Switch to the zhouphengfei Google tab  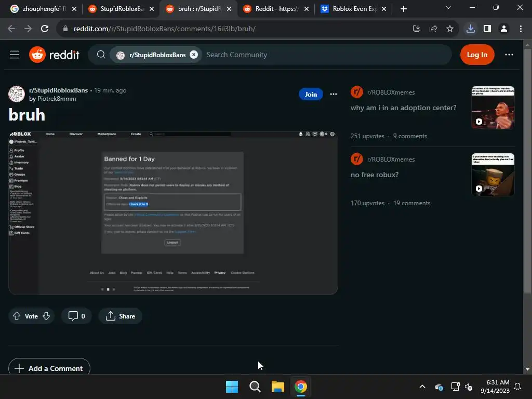(x=44, y=9)
